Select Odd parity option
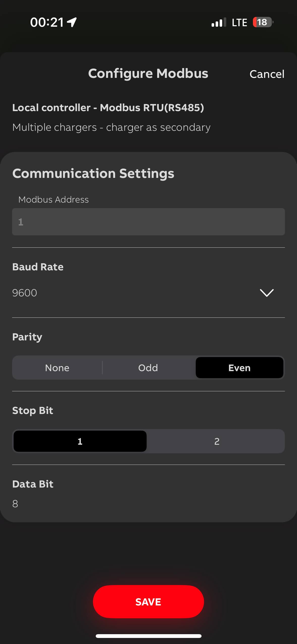Screen dimensions: 297x644 (148, 368)
